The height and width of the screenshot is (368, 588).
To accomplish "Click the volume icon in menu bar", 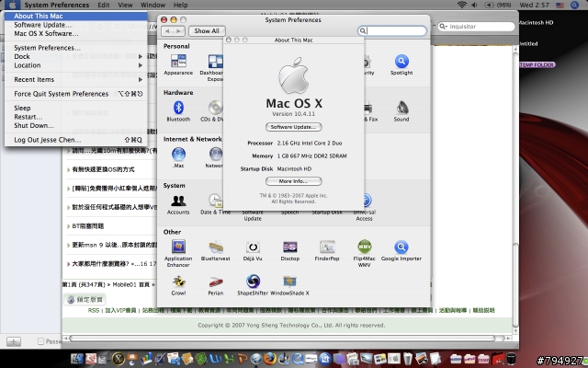I will (474, 5).
